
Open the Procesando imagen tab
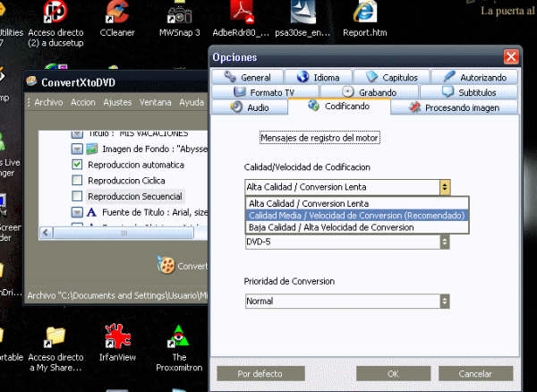point(454,107)
